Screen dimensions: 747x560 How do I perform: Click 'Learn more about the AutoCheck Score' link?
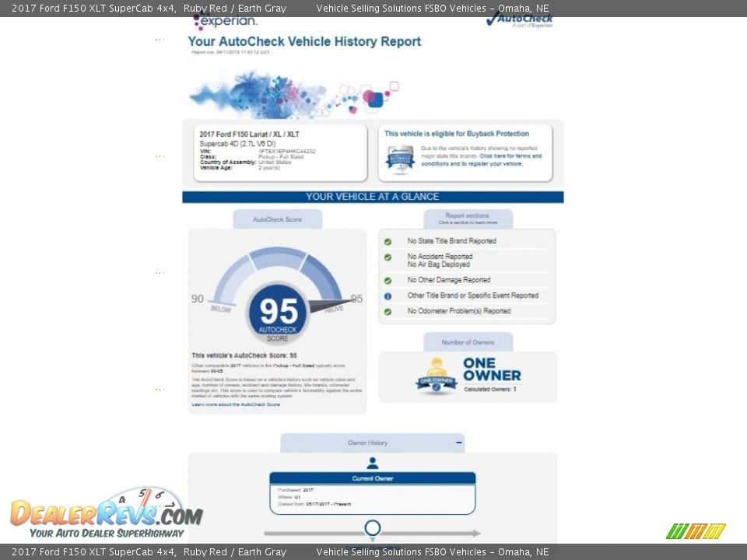point(236,404)
